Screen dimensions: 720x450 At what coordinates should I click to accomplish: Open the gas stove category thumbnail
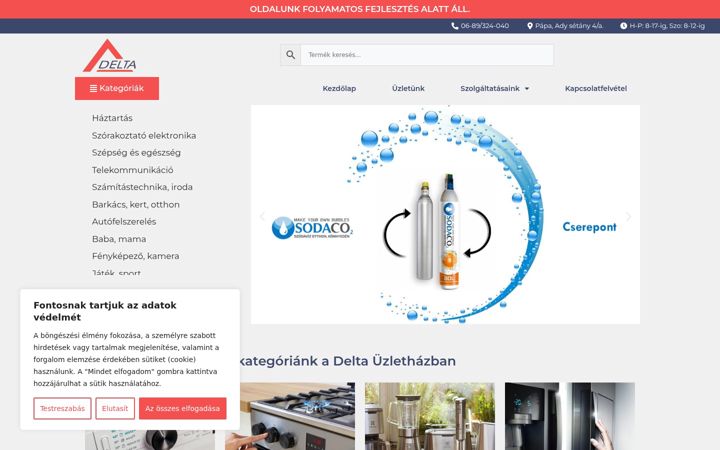tap(290, 416)
